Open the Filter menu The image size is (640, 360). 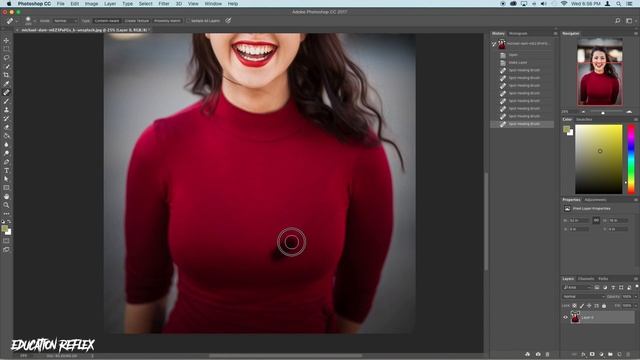click(164, 4)
